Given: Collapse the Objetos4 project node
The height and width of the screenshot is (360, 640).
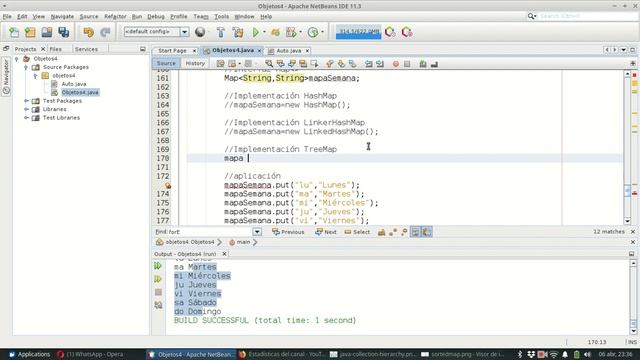Looking at the screenshot, I should tap(17, 59).
